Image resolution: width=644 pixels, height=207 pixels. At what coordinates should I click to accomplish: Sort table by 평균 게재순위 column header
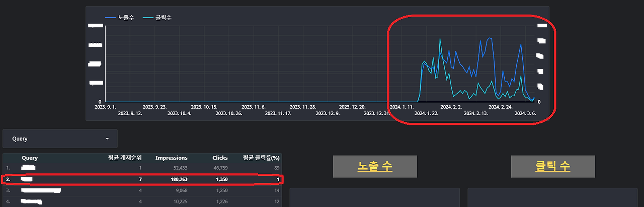point(125,158)
